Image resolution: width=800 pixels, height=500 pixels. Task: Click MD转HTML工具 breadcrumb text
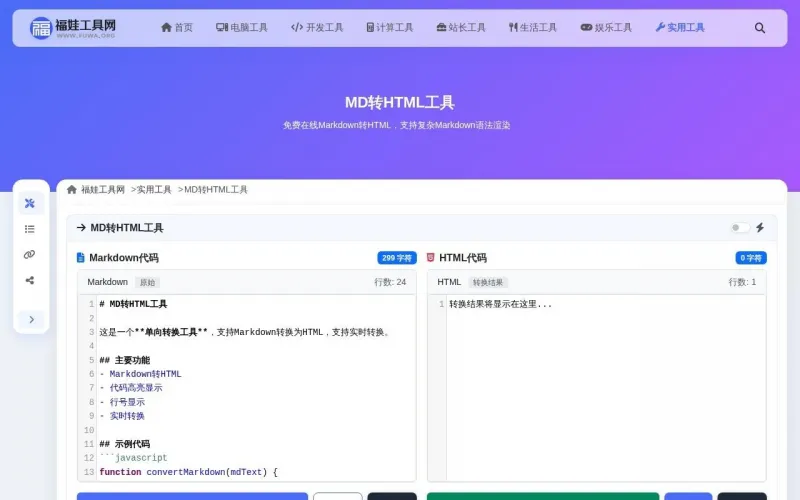[216, 190]
